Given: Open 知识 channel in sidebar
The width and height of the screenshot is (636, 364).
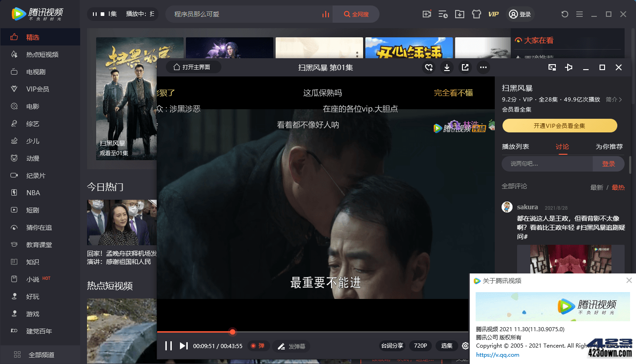Looking at the screenshot, I should pyautogui.click(x=40, y=262).
